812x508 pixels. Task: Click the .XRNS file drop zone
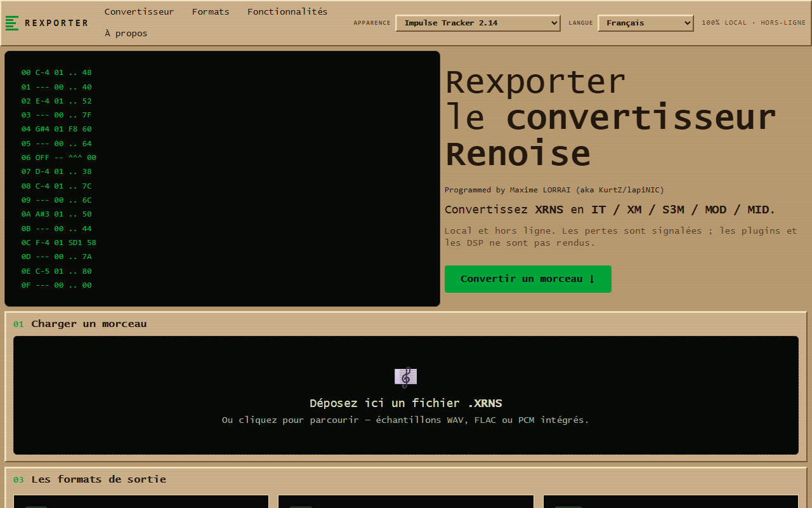(406, 395)
